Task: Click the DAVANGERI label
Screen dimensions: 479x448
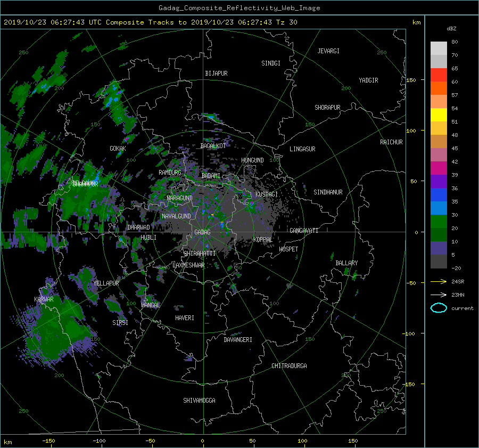Action: pyautogui.click(x=238, y=340)
